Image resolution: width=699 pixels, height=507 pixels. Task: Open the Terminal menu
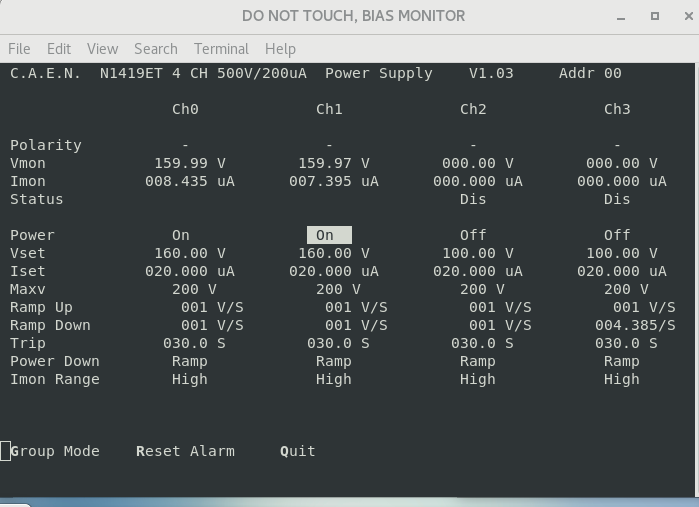[222, 49]
